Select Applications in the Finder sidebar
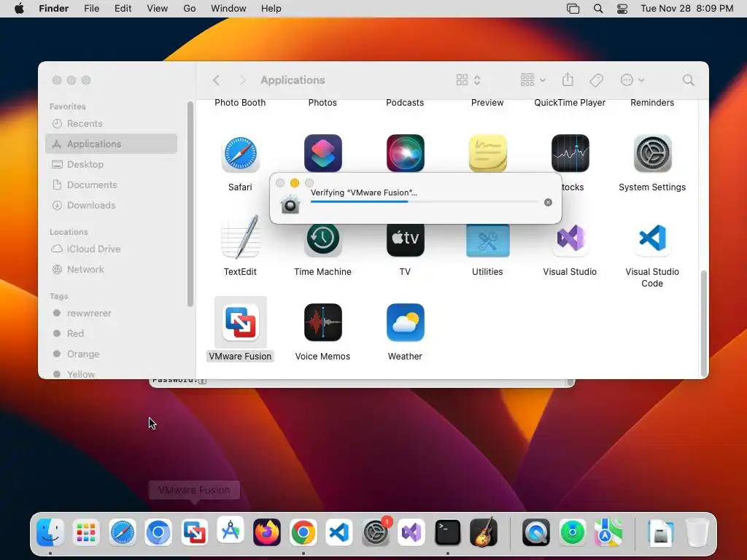 point(112,144)
